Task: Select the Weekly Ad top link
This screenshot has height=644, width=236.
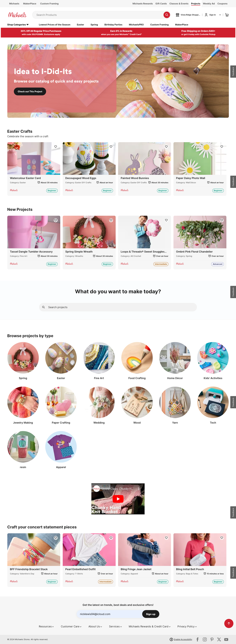Action: [209, 3]
